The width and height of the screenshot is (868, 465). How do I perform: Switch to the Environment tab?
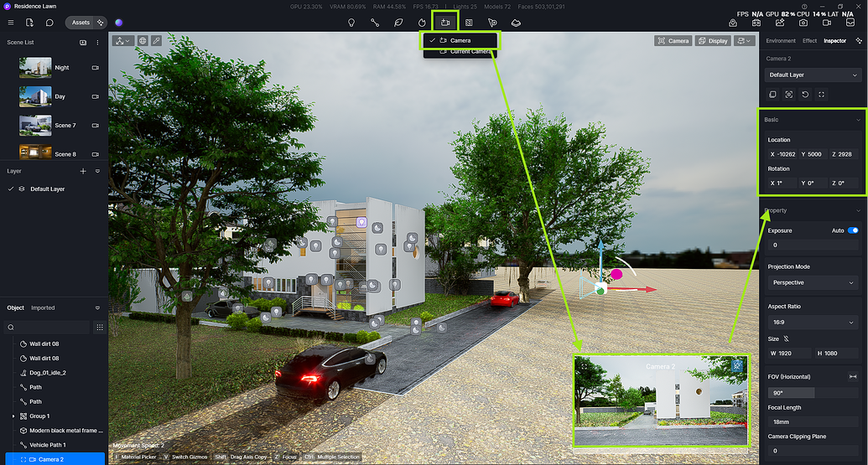tap(781, 41)
